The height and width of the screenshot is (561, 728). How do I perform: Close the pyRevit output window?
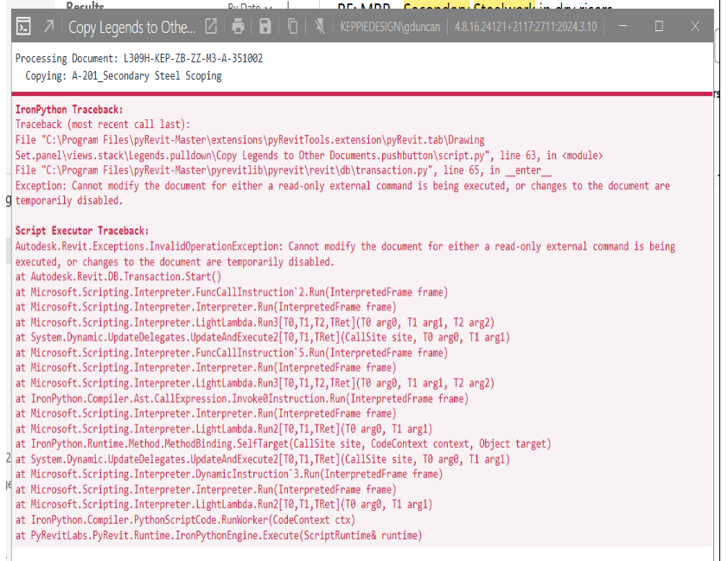695,26
